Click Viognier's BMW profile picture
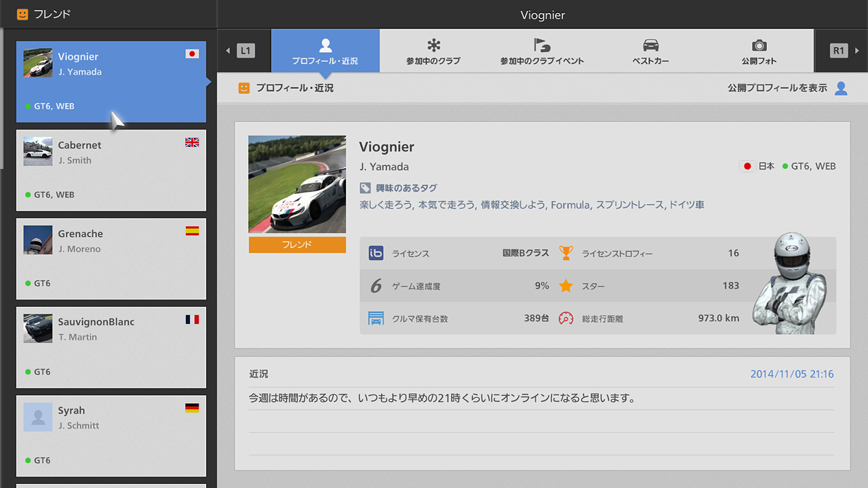The height and width of the screenshot is (488, 868). [x=297, y=184]
